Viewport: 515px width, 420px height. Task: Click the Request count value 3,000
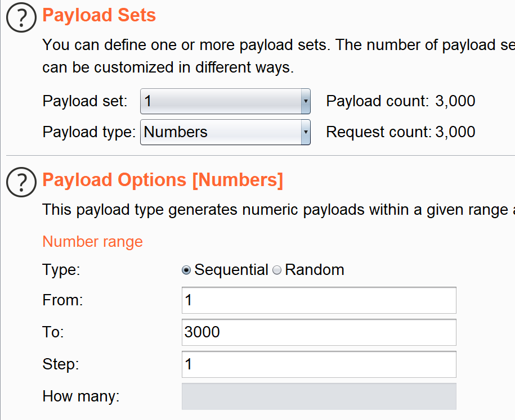coord(455,132)
